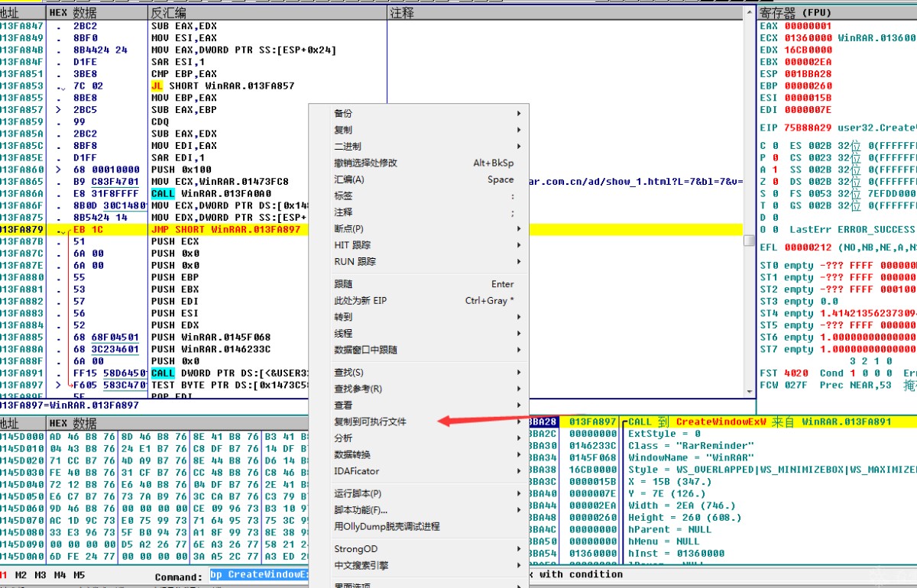Screen dimensions: 917x588
Task: Open the 线程 submenu
Action: [419, 334]
